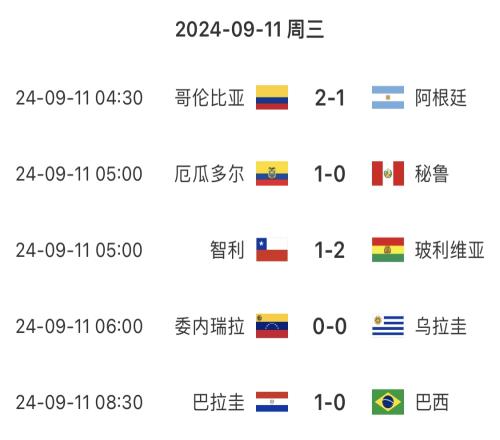Click the Colombia flag icon
The width and height of the screenshot is (500, 440).
(x=272, y=97)
